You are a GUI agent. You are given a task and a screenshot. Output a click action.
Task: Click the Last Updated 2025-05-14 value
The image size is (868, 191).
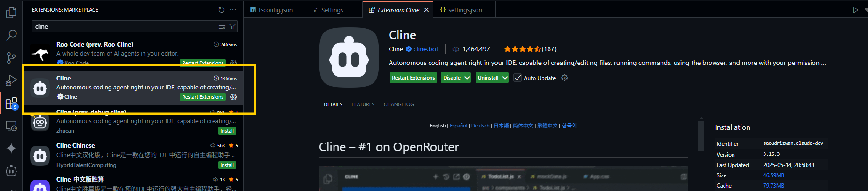789,165
